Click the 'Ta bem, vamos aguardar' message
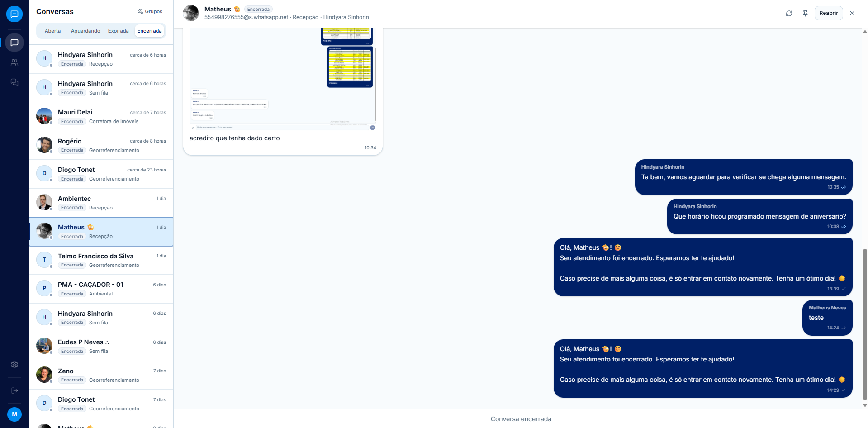 point(744,177)
